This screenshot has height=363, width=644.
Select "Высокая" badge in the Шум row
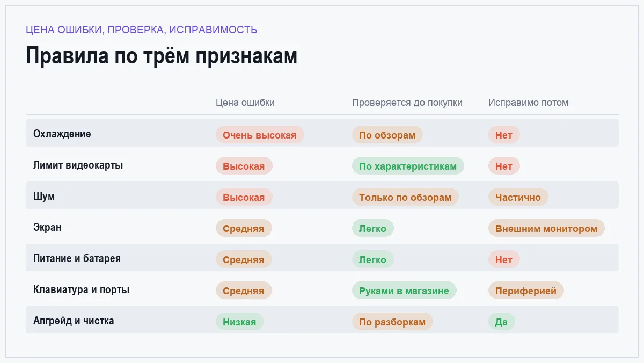(244, 197)
